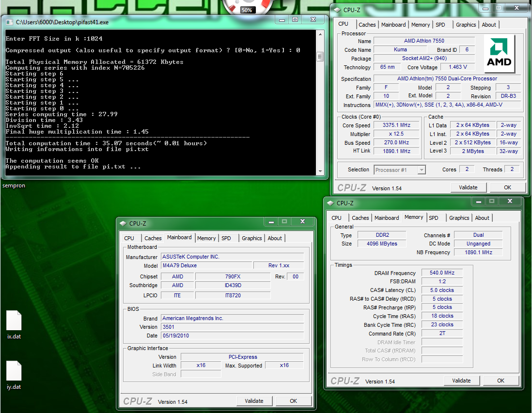Image resolution: width=532 pixels, height=413 pixels.
Task: Open the ix.dat desktop file icon
Action: point(14,325)
